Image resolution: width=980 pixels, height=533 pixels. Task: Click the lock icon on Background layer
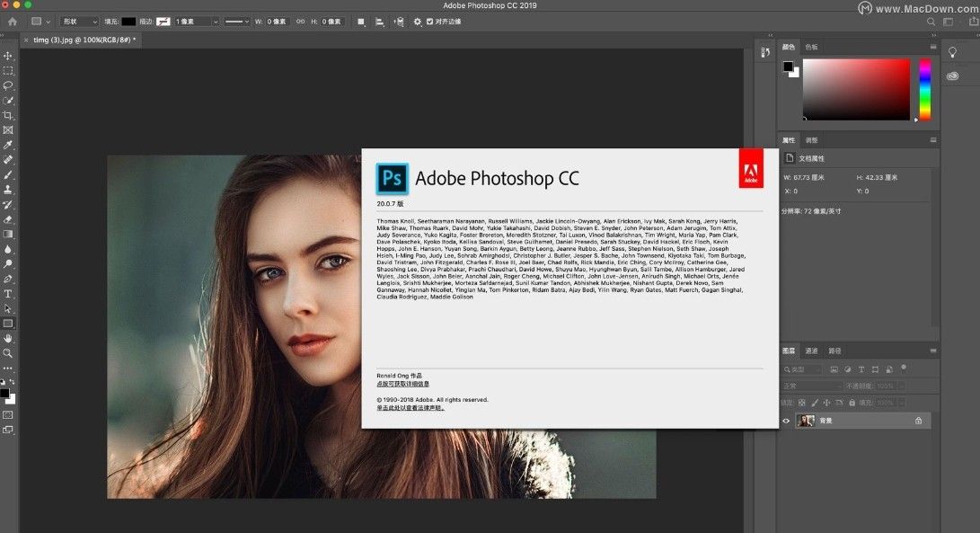[x=918, y=421]
